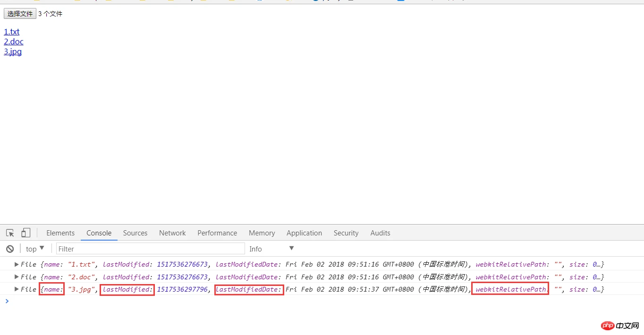The image size is (644, 335).
Task: Click the "2.doc" name value in console
Action: click(x=82, y=277)
